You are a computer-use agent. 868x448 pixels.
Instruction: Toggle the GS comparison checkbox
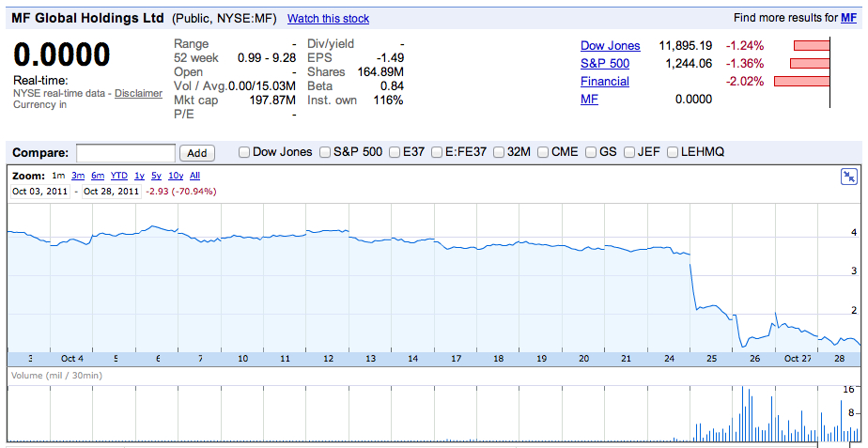tap(591, 152)
